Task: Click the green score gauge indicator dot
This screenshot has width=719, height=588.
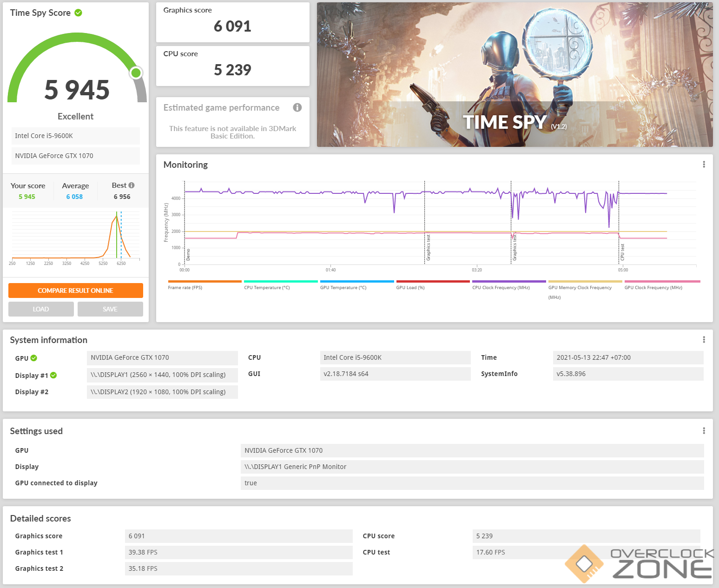Action: [136, 73]
